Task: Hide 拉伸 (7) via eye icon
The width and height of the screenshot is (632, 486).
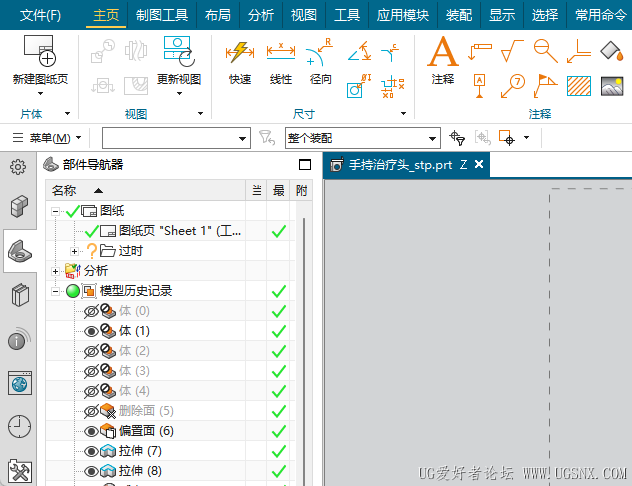Action: 91,451
